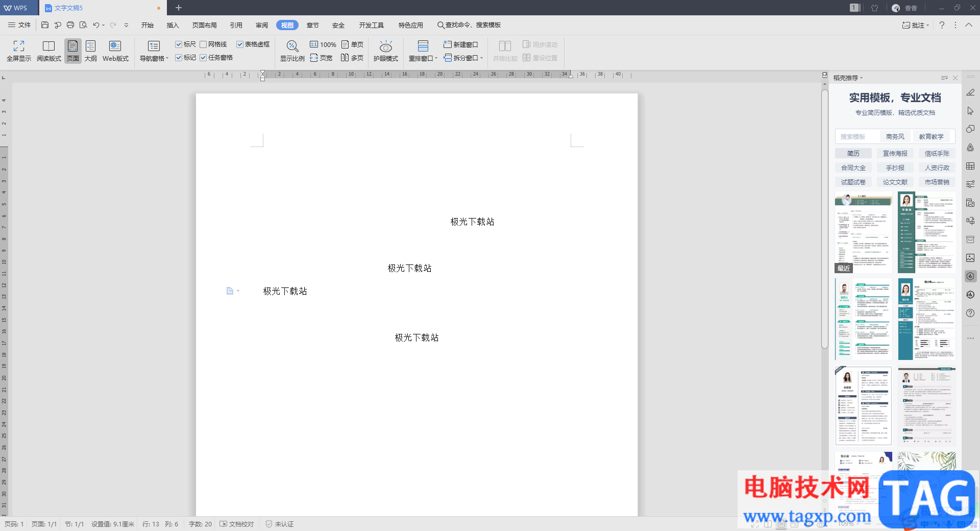This screenshot has height=531, width=980.
Task: Choose 单页 single page view
Action: pyautogui.click(x=352, y=44)
